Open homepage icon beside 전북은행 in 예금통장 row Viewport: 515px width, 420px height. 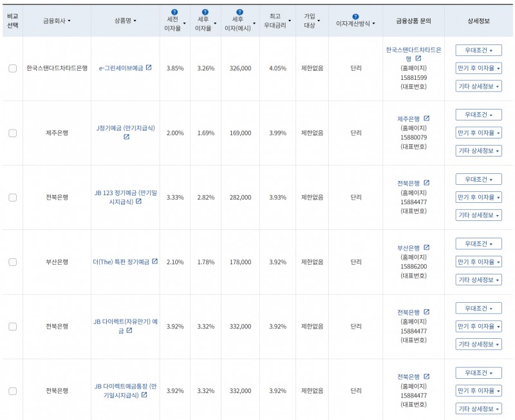[426, 376]
